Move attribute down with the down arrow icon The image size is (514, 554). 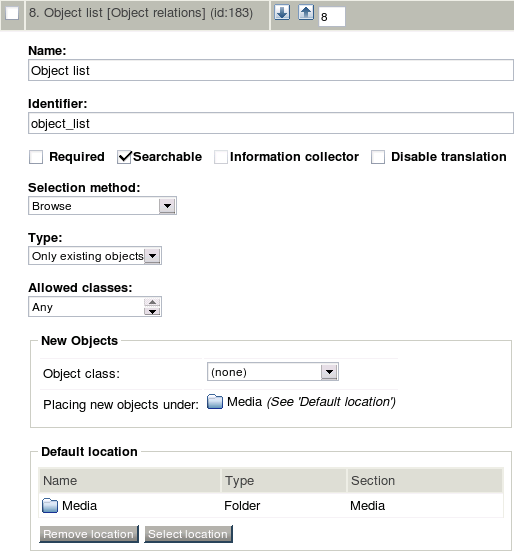pyautogui.click(x=282, y=13)
